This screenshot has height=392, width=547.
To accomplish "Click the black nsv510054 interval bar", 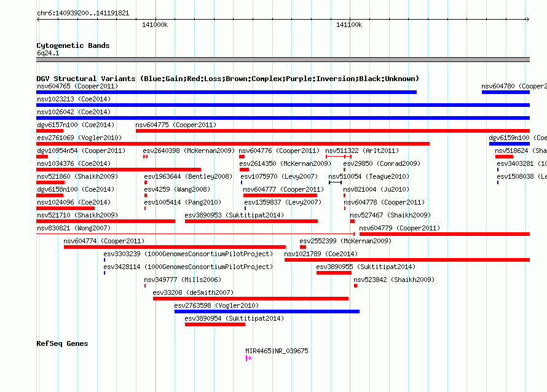I will tap(335, 182).
